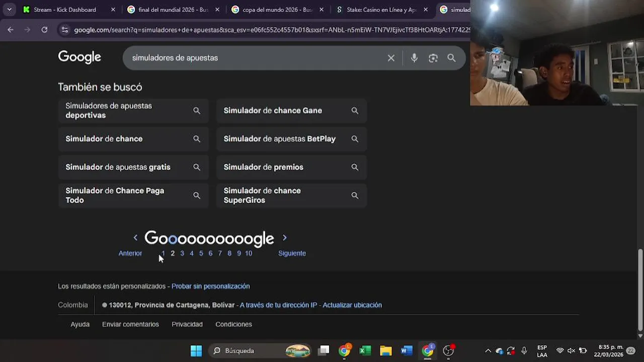Viewport: 644px width, 362px height.
Task: Open Word from the taskbar
Action: click(407, 350)
